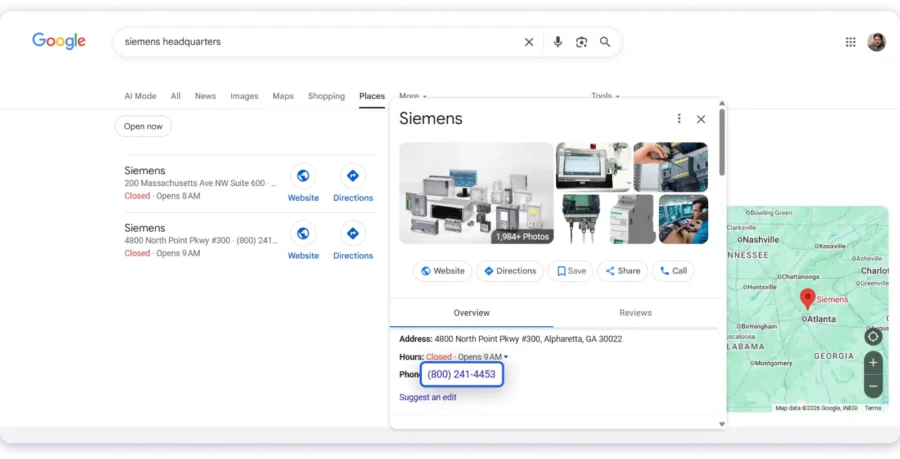This screenshot has width=900, height=459.
Task: Open the technician at monitors photo
Action: 683,219
